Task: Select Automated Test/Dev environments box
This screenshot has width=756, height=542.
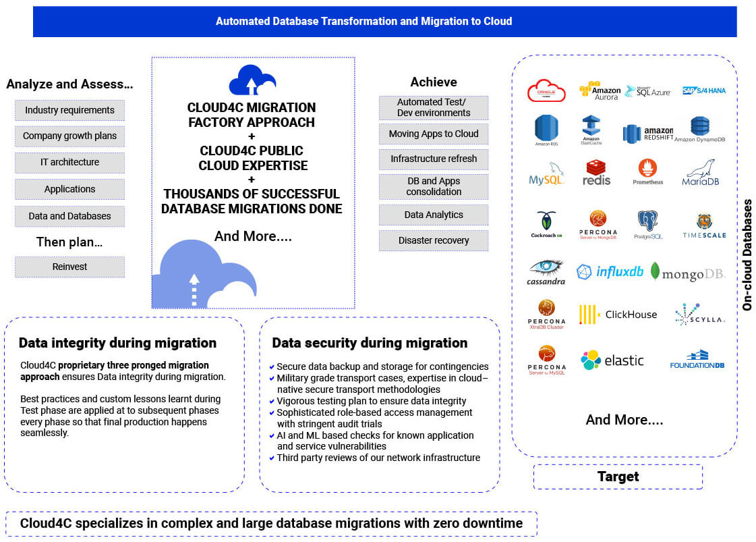Action: pyautogui.click(x=434, y=107)
